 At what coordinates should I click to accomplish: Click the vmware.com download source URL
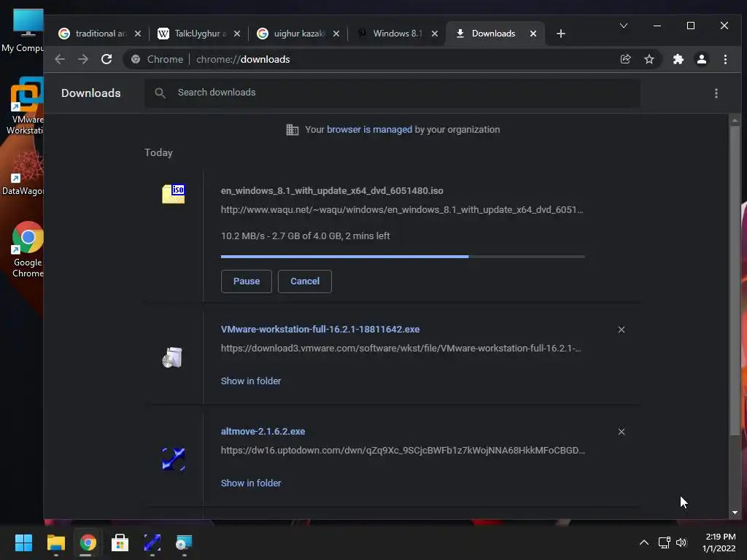pyautogui.click(x=400, y=348)
